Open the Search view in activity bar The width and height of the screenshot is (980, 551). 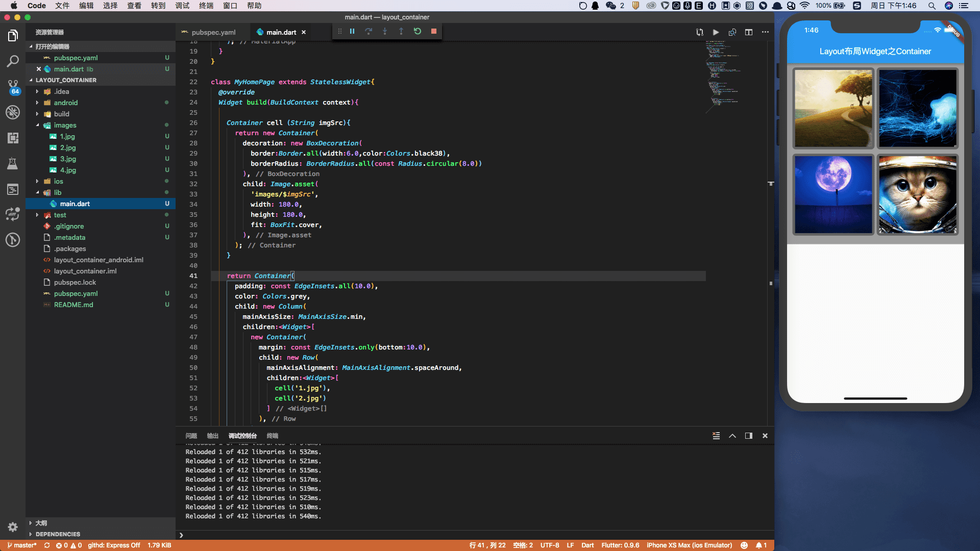pos(13,61)
